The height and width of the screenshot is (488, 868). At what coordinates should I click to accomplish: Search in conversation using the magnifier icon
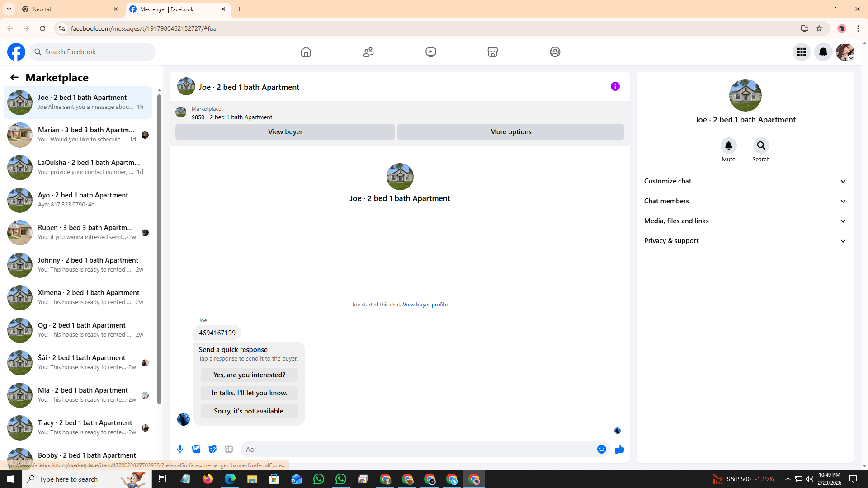761,145
